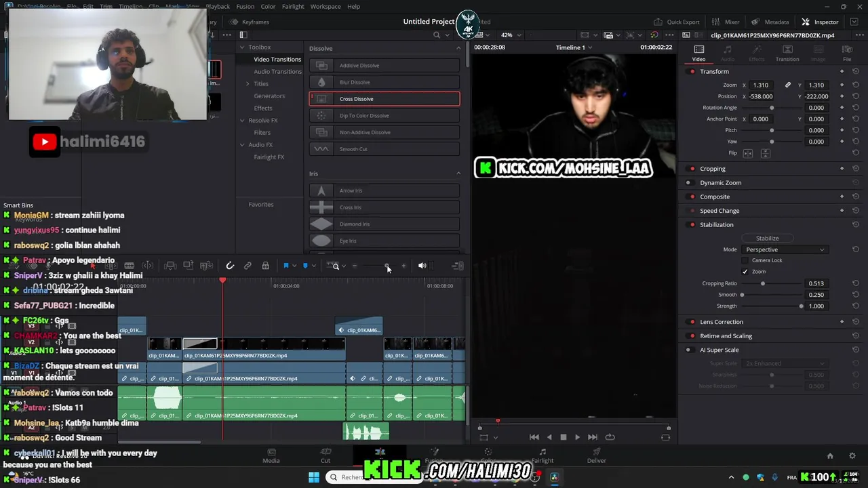The image size is (868, 488).
Task: Adjust the Rotation Angle slider
Action: click(772, 108)
